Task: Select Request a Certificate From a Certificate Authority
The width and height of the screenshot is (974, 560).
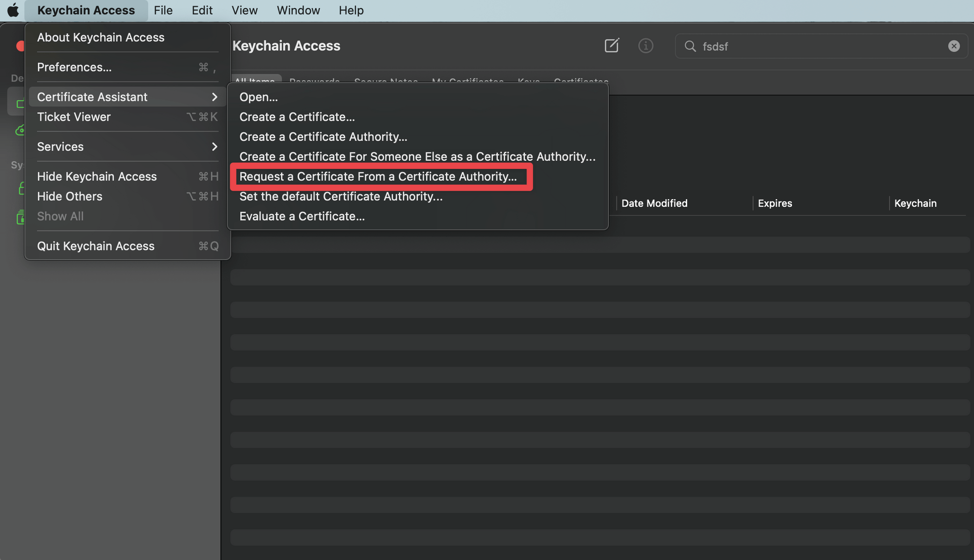Action: [x=378, y=176]
